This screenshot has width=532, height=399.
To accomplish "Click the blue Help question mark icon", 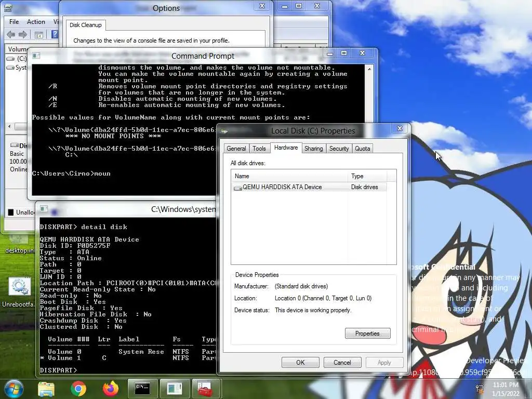I will coord(54,34).
